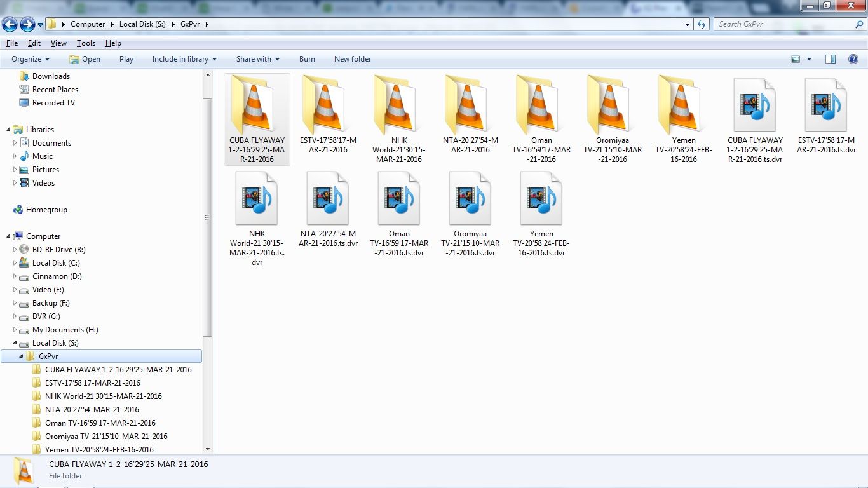Select Oman TV .ts.dvr media file icon
The image size is (868, 488).
(399, 198)
